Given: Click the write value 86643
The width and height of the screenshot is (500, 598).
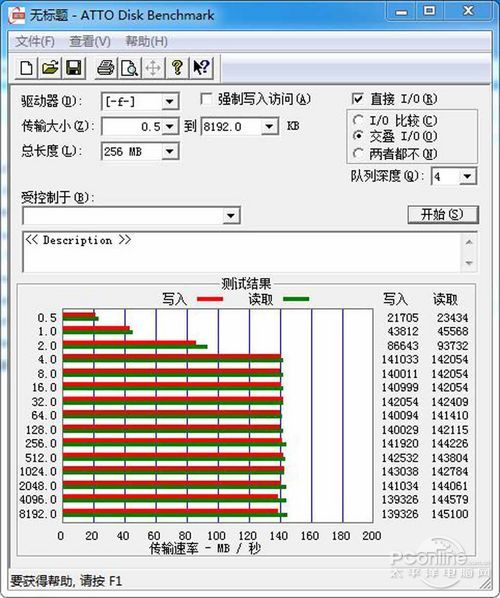Looking at the screenshot, I should point(402,346).
